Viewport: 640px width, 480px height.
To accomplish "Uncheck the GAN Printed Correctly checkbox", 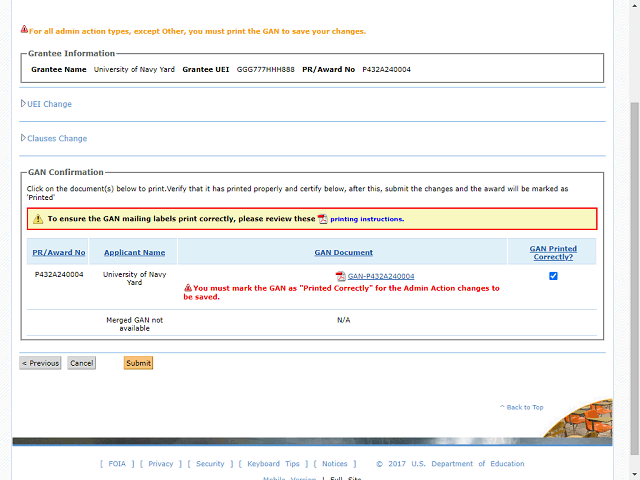I will [553, 276].
